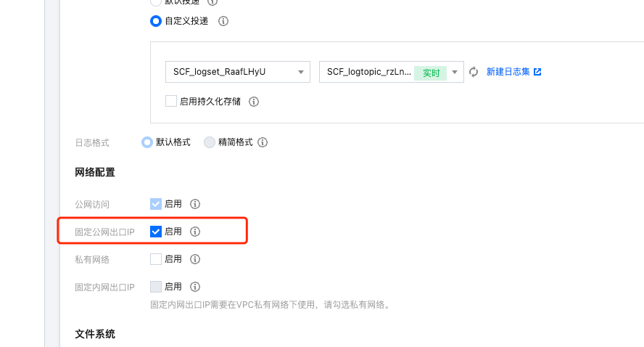Select 默认格式 log format

click(x=147, y=142)
